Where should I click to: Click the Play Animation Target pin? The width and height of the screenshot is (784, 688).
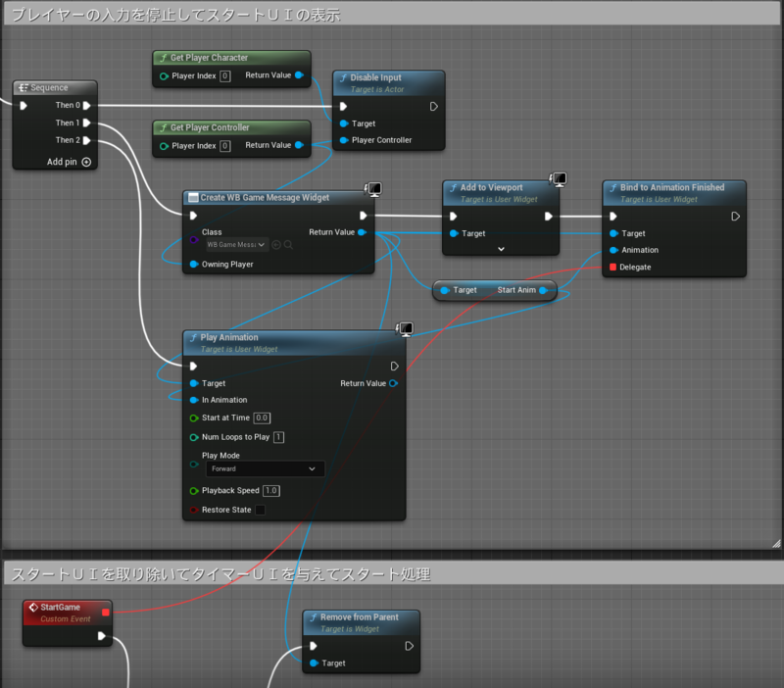194,383
